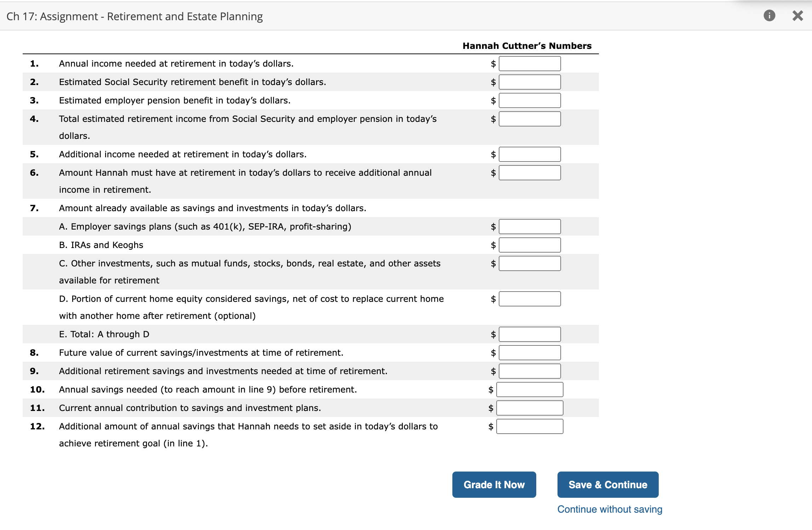Click the Total A through D field

530,334
